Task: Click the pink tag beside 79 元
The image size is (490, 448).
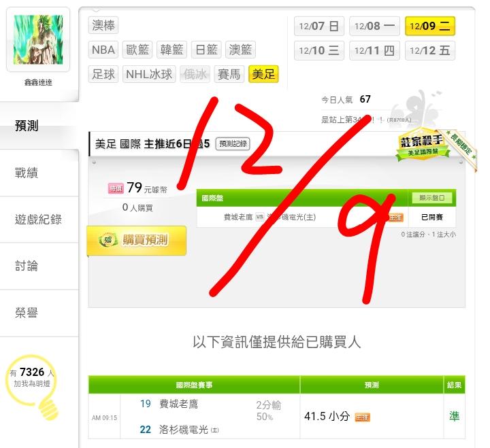Action: click(x=116, y=188)
